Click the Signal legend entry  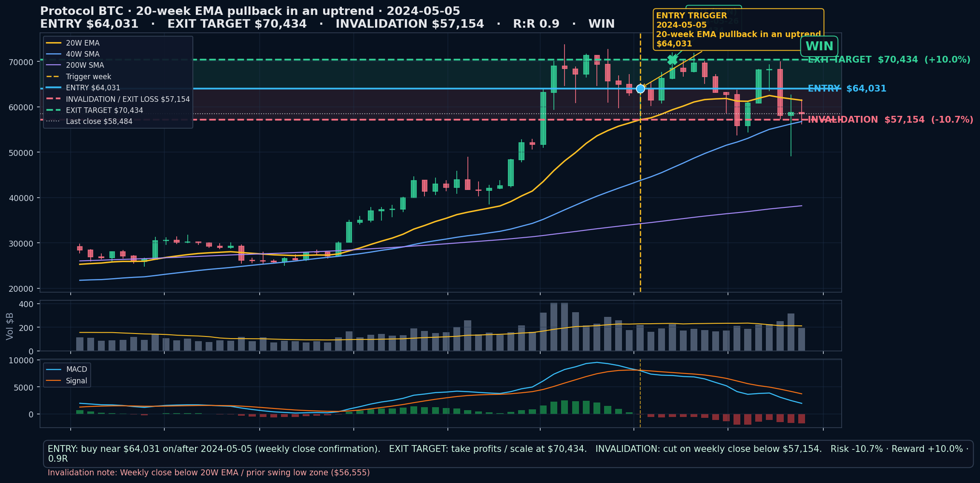[67, 381]
